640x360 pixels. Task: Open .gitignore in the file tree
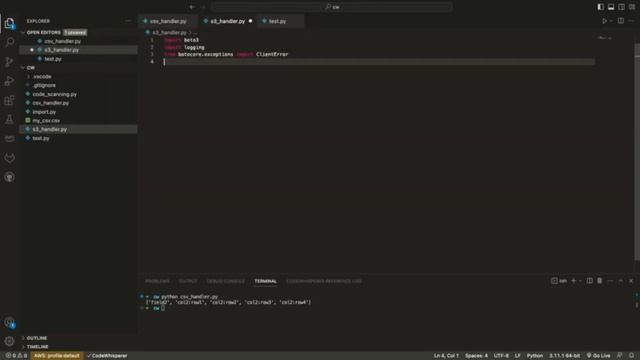[44, 85]
